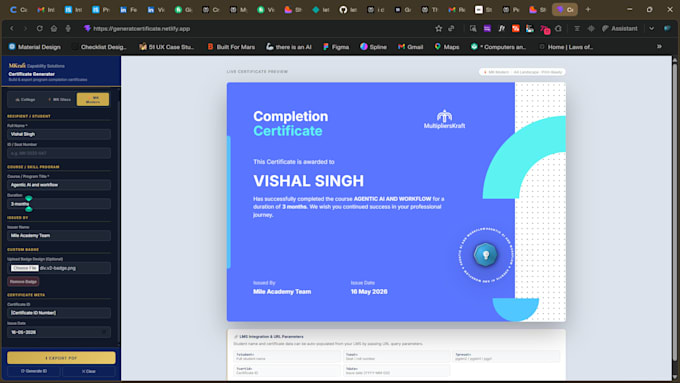
Task: Click the link icon next to the bookmark star
Action: pos(451,29)
